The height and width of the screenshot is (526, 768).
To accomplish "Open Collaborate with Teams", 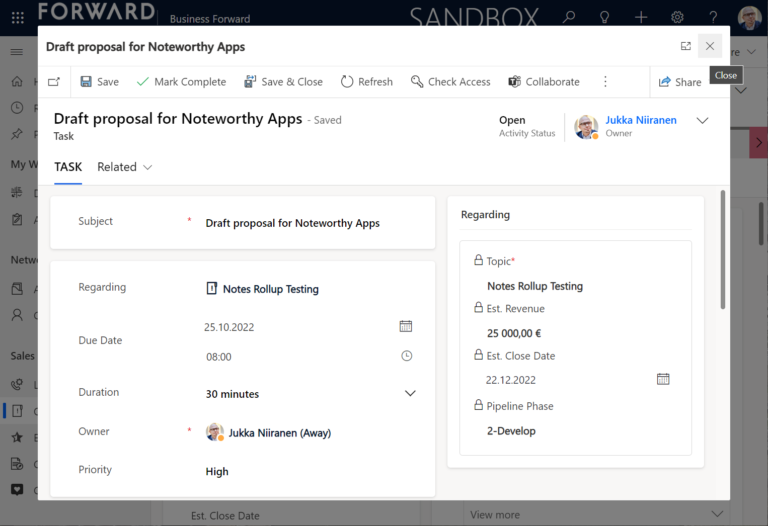I will pyautogui.click(x=543, y=82).
